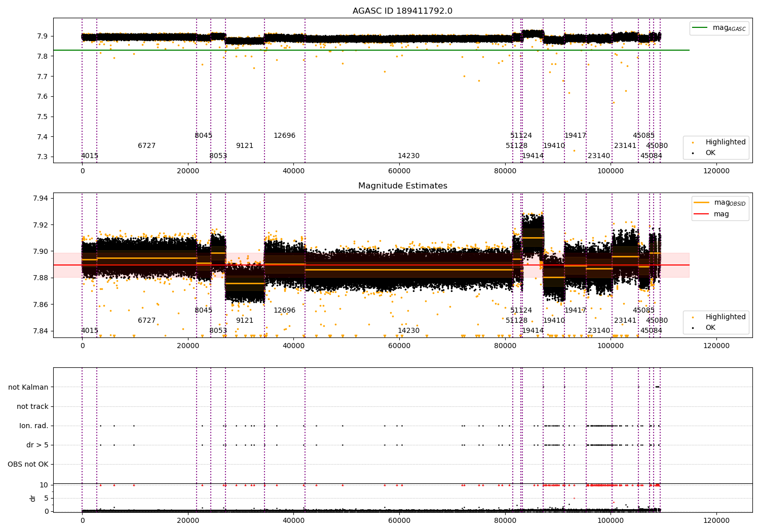
Task: Click the 7.4 y-axis tick
Action: click(43, 137)
